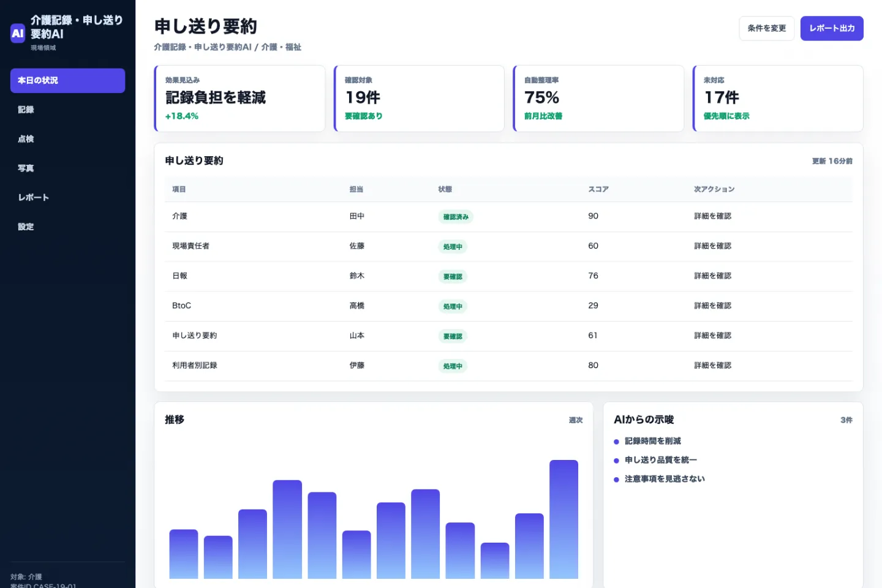Select the 記録時間を削減 AI suggestion
The image size is (882, 588).
(652, 441)
